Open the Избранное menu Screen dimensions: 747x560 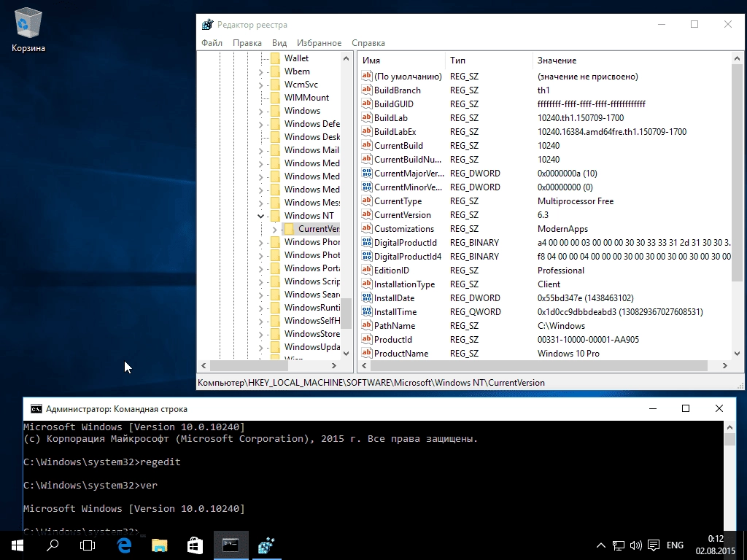[x=320, y=43]
